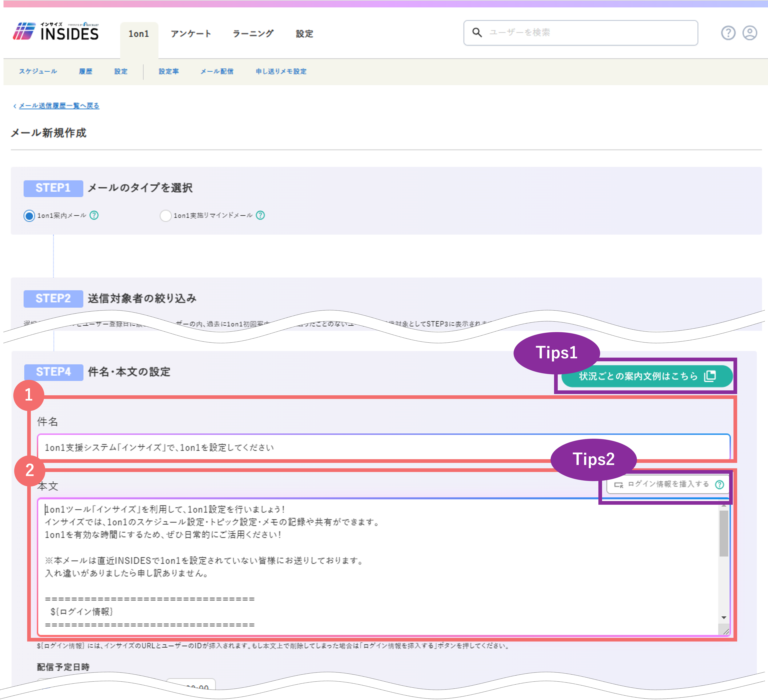Open 申し送りメモ設定 submenu item
Image resolution: width=768 pixels, height=700 pixels.
[281, 71]
